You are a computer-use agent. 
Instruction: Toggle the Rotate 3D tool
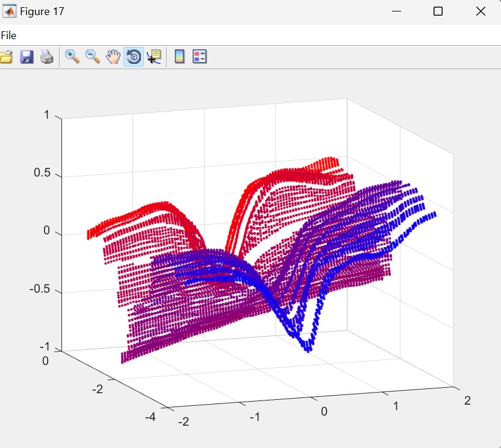tap(134, 57)
